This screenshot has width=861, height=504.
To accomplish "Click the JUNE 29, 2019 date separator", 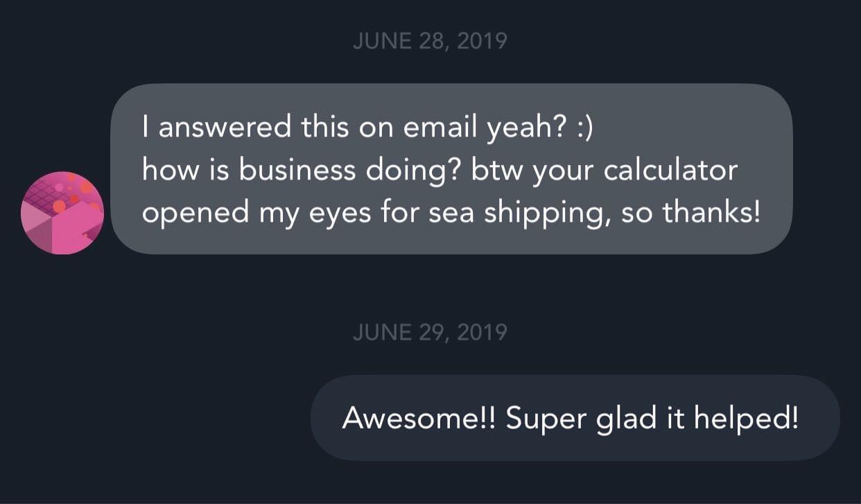I will point(430,333).
